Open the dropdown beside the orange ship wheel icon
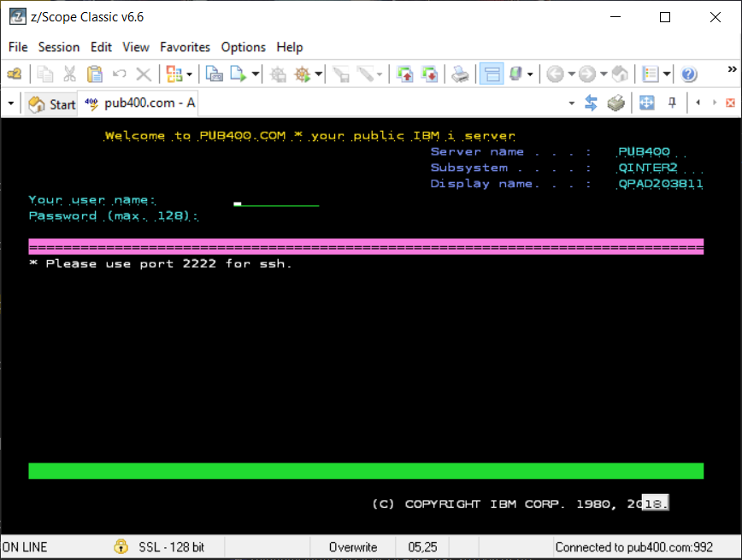The image size is (742, 560). pos(319,74)
